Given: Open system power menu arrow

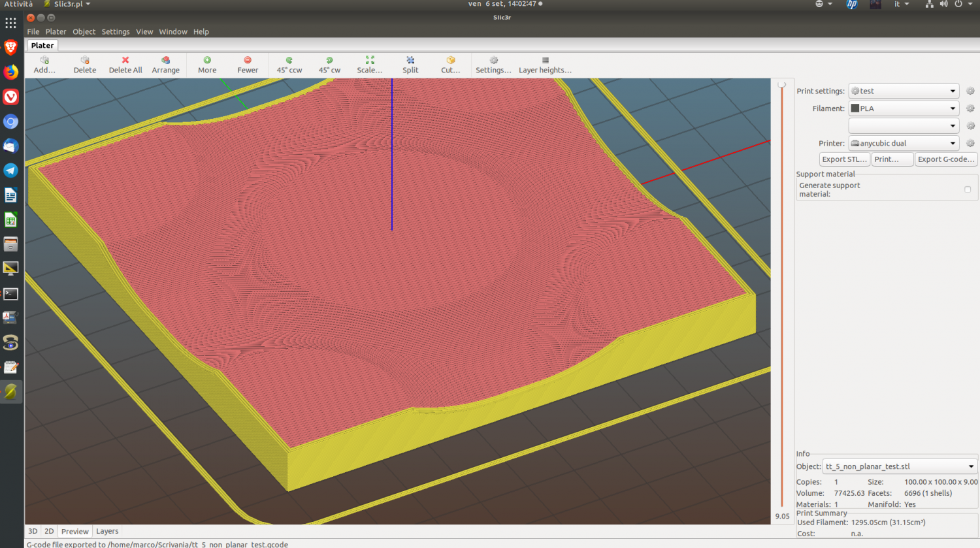Looking at the screenshot, I should [971, 4].
